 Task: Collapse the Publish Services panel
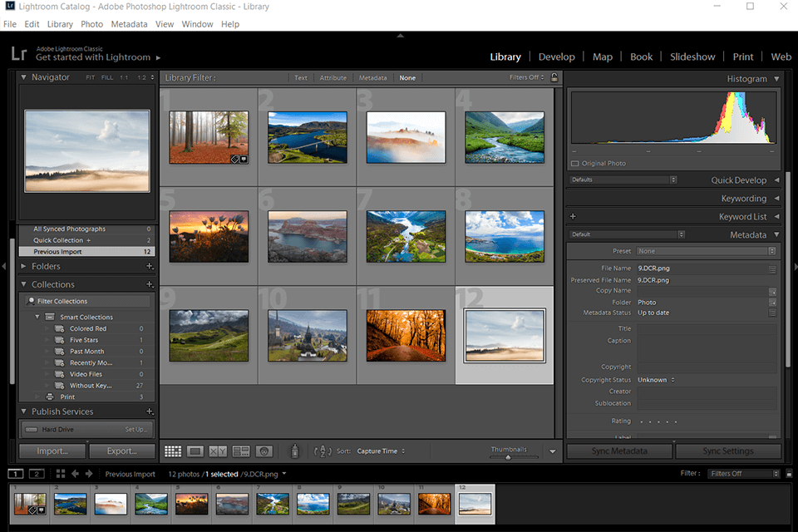pos(23,411)
